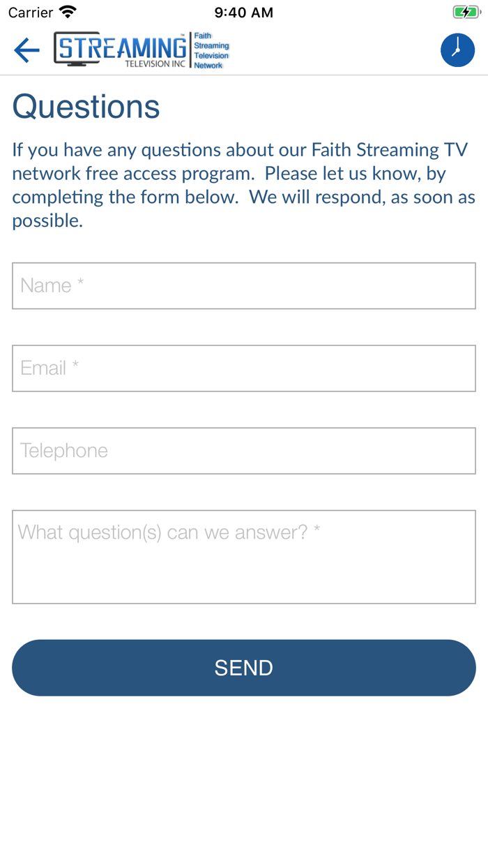Viewport: 488px width, 868px height.
Task: Tap the 9:40 AM status bar time
Action: click(x=244, y=13)
